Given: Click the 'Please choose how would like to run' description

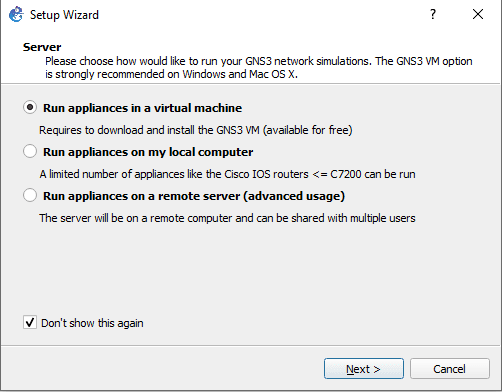Looking at the screenshot, I should [x=259, y=68].
